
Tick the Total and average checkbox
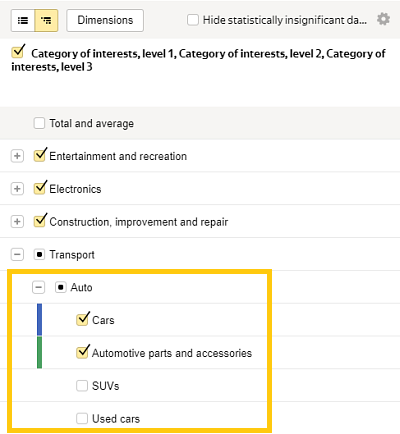tap(39, 123)
